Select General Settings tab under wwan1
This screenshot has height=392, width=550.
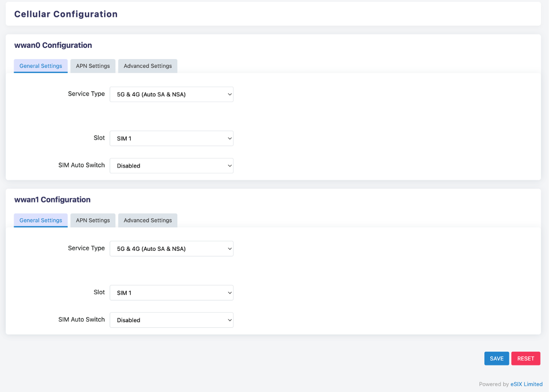click(x=40, y=220)
